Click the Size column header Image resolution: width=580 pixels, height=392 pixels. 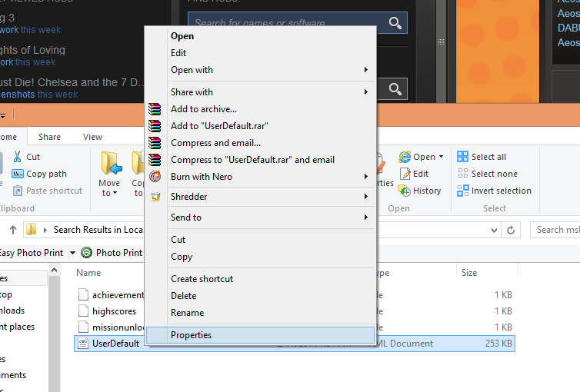[469, 273]
